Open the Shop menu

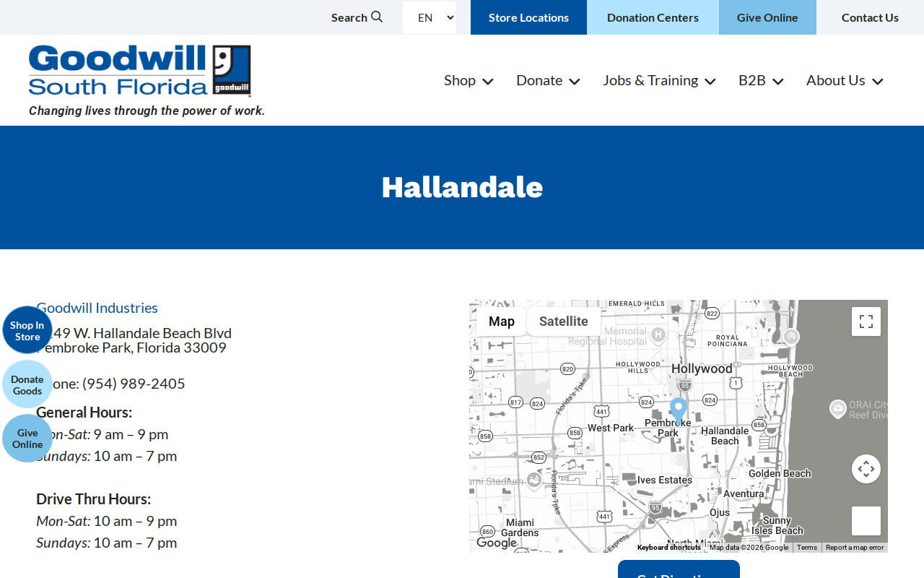click(460, 80)
